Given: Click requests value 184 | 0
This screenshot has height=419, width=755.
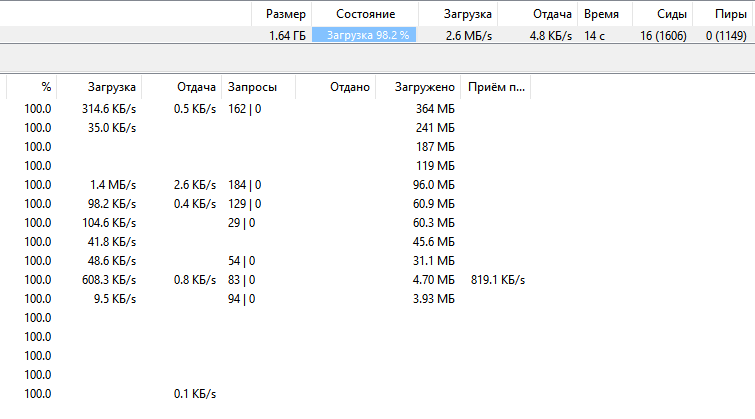Looking at the screenshot, I should 244,185.
